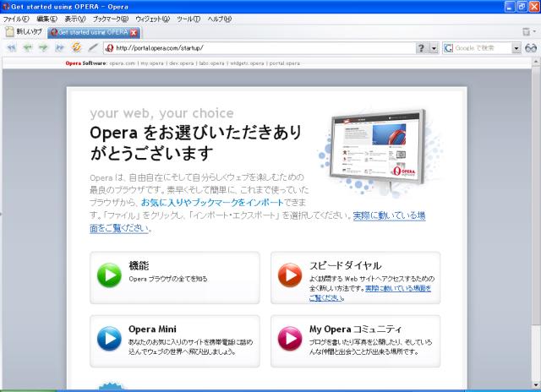Viewport: 541px width, 392px height.
Task: Click the glasses view icon
Action: pos(531,48)
